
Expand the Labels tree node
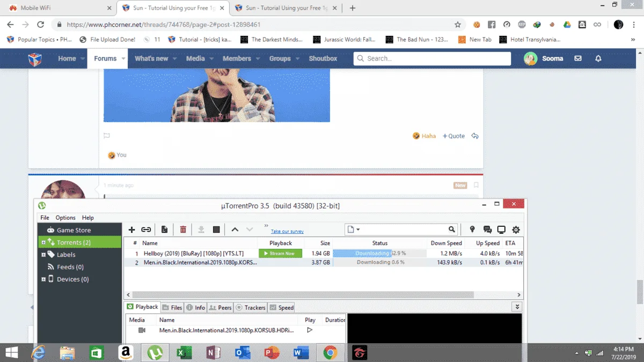43,255
